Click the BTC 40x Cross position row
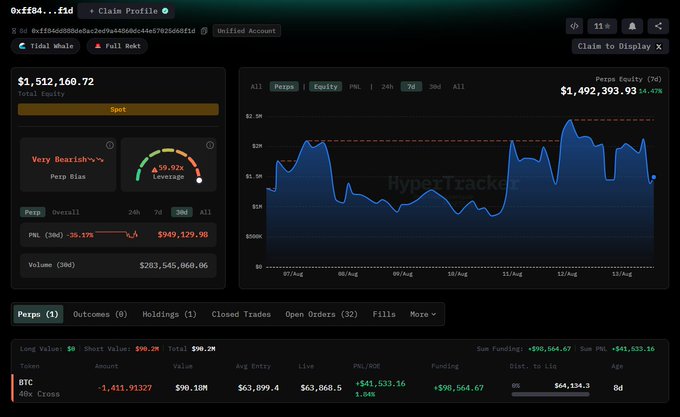680x417 pixels. [340, 388]
